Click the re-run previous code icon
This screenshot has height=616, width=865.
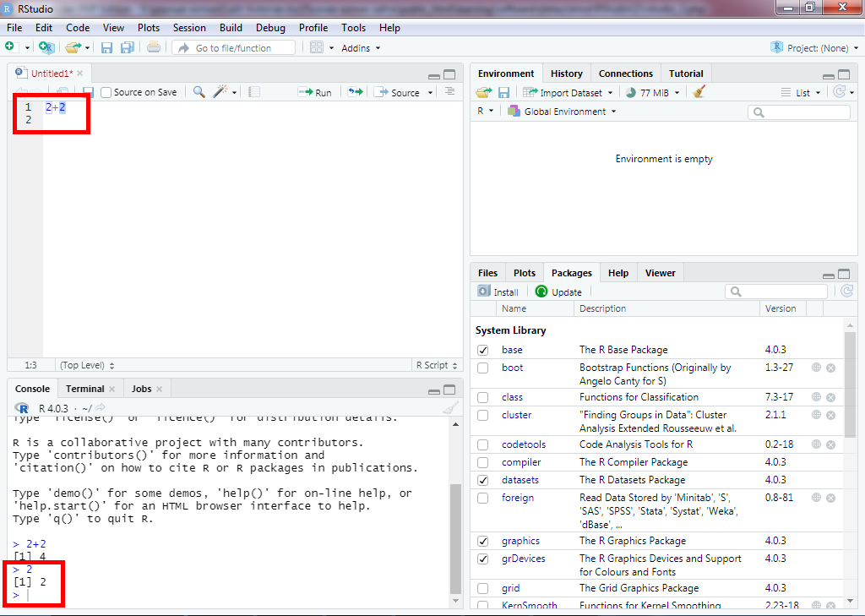pos(355,92)
